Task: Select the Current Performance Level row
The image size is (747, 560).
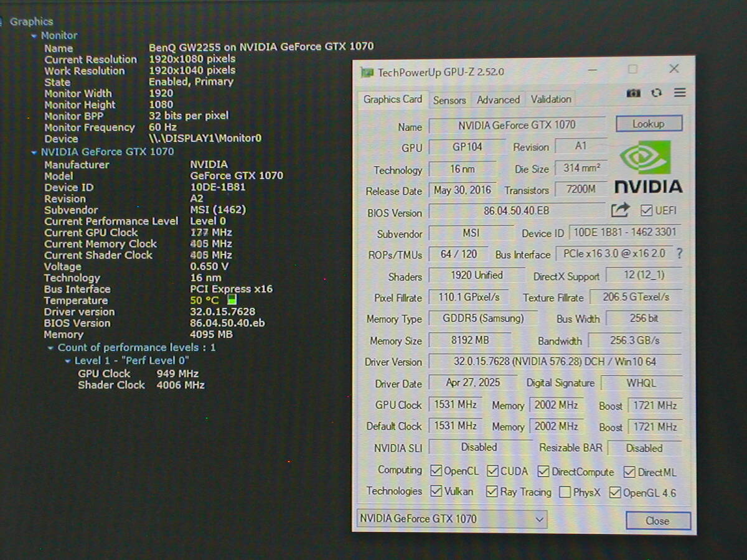Action: pyautogui.click(x=135, y=222)
